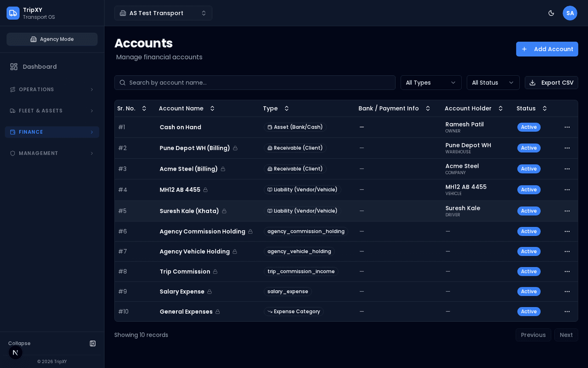588x368 pixels.
Task: Expand the Operations sidebar section
Action: 52,89
